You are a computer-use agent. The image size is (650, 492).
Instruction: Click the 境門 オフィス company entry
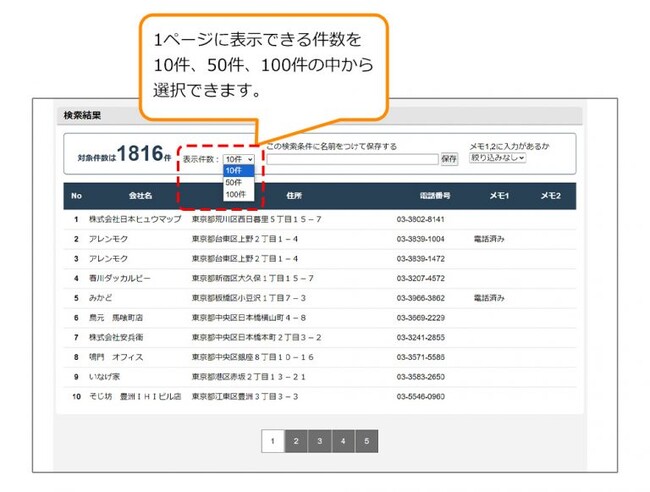click(116, 356)
